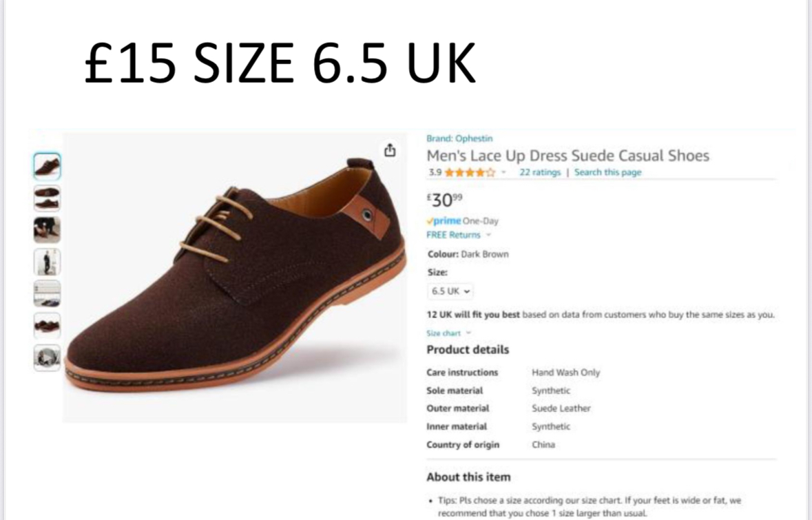812x520 pixels.
Task: Select the sixth thumbnail showing the shoe pair
Action: pos(47,325)
